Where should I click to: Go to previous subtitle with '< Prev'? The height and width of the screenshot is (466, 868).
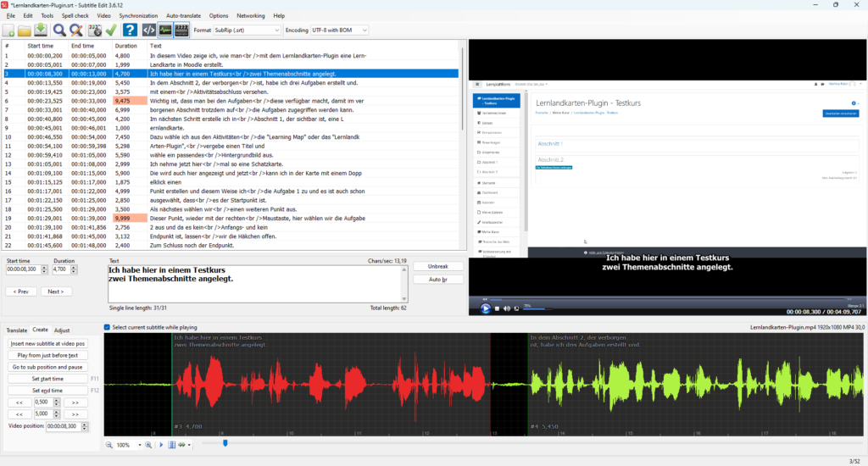21,291
